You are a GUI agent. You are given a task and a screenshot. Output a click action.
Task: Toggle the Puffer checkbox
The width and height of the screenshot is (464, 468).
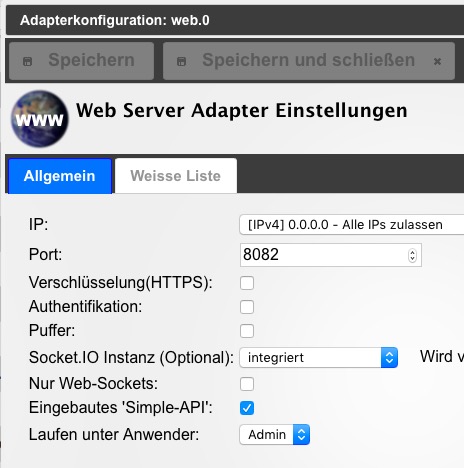(247, 331)
